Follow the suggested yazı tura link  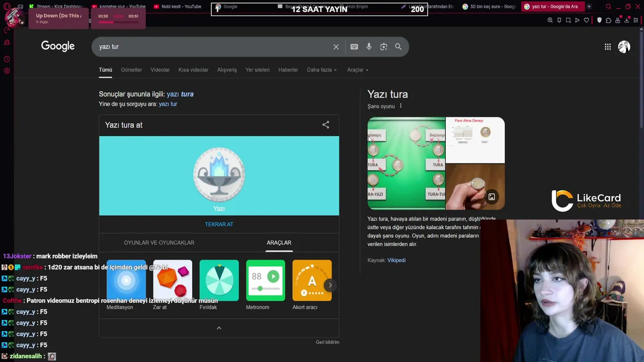click(x=180, y=94)
